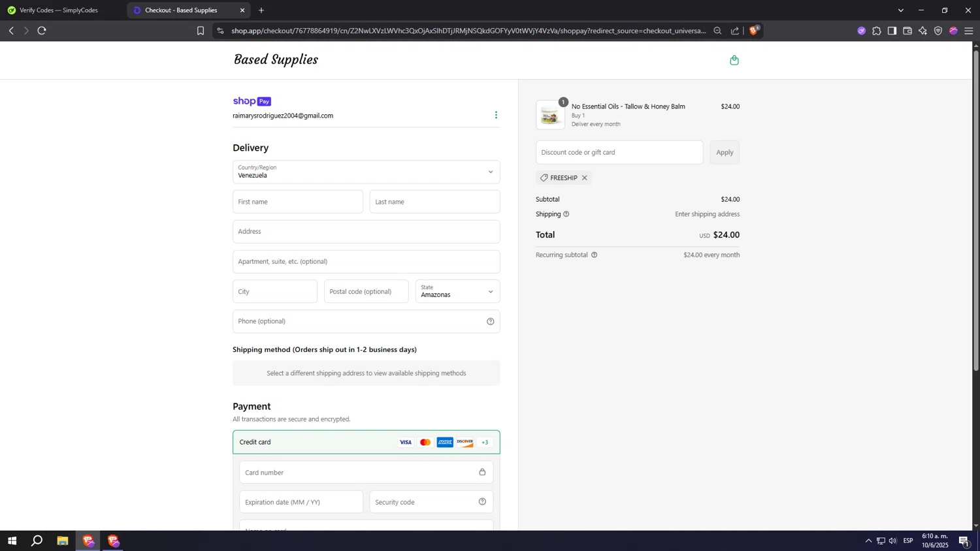980x551 pixels.
Task: Click the Apply discount button
Action: pyautogui.click(x=725, y=152)
